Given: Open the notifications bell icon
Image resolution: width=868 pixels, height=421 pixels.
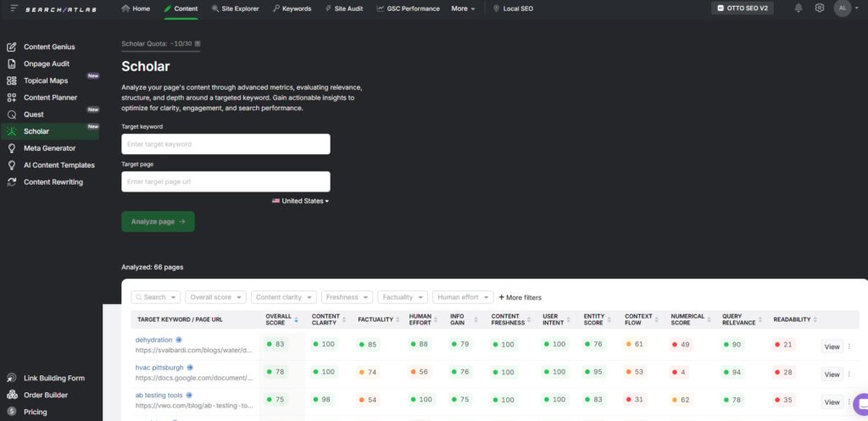Looking at the screenshot, I should tap(798, 8).
